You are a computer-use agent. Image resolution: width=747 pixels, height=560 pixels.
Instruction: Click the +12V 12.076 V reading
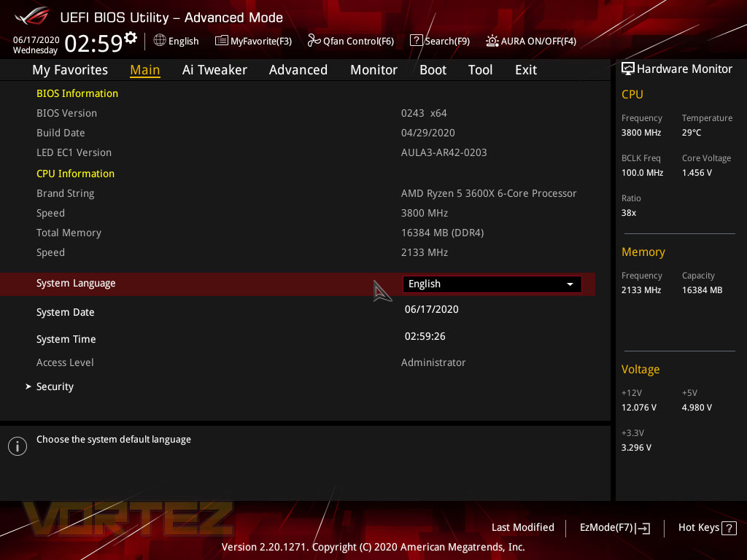(x=638, y=408)
